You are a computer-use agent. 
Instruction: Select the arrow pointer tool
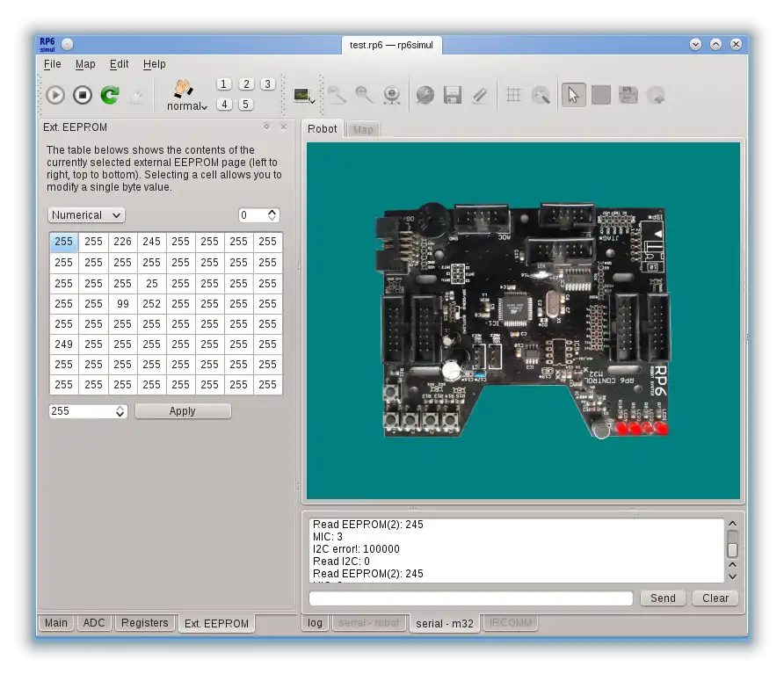pos(573,95)
